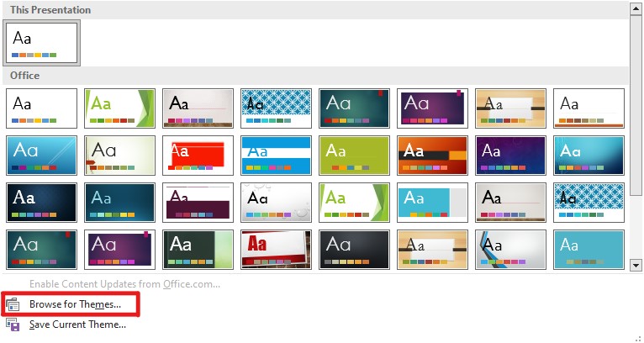Click the Browse for Themes folder icon
Viewport: 644px width, 343px height.
tap(13, 305)
